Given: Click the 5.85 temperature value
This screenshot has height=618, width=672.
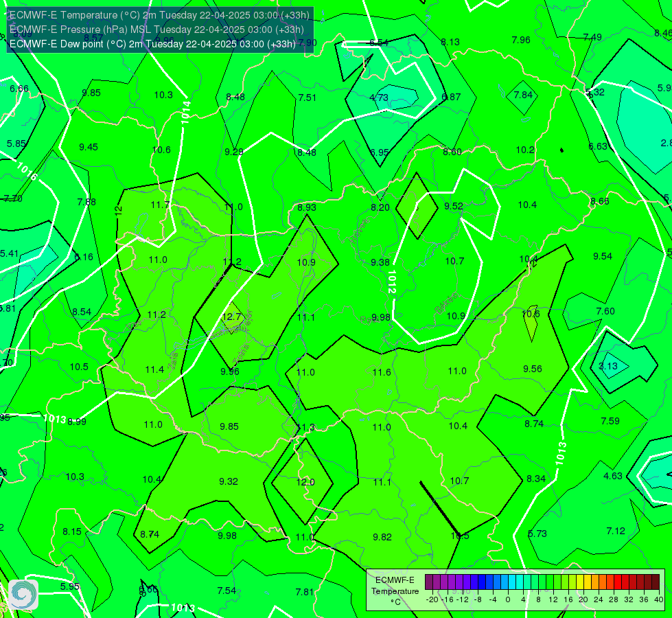Looking at the screenshot, I should (x=16, y=144).
